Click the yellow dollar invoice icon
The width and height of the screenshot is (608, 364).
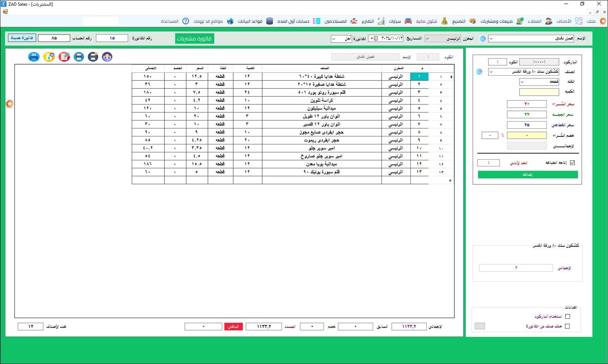click(x=49, y=57)
